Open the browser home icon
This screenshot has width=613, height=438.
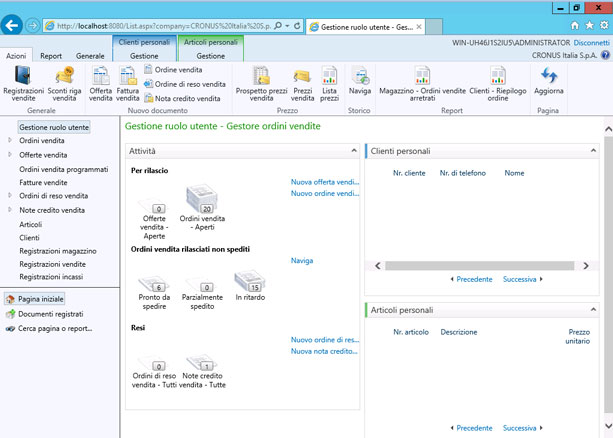point(574,26)
